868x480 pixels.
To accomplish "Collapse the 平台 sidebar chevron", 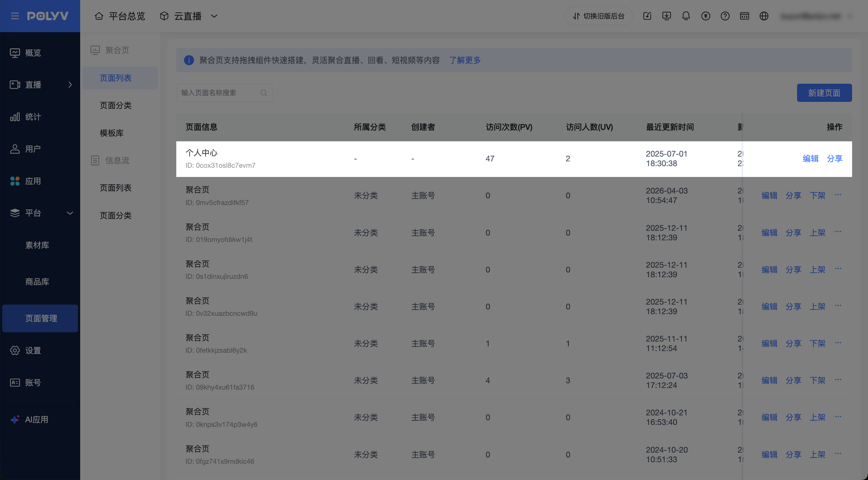I will point(70,213).
